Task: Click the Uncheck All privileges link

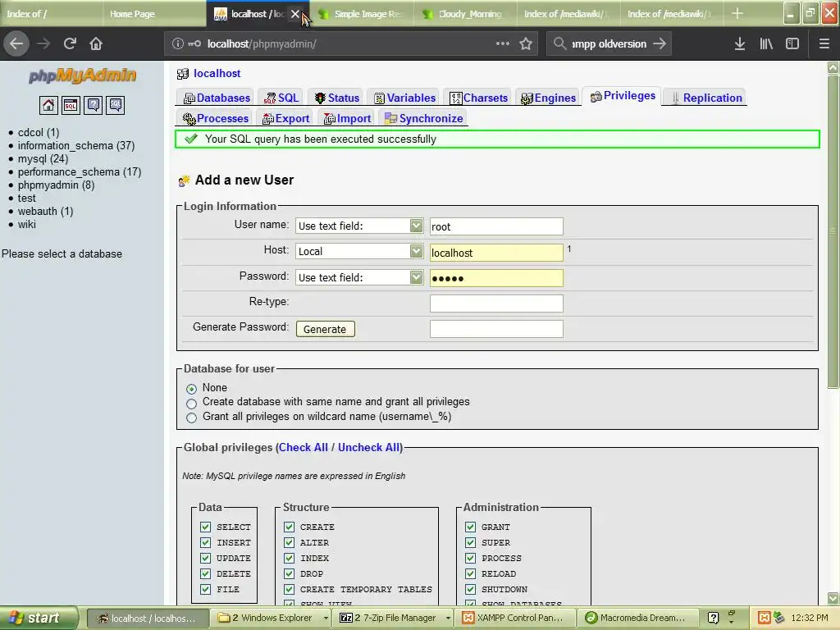Action: 369,447
